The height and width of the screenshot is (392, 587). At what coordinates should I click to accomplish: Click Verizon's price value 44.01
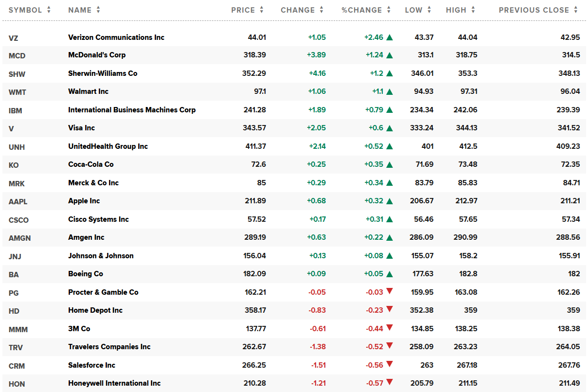coord(257,37)
